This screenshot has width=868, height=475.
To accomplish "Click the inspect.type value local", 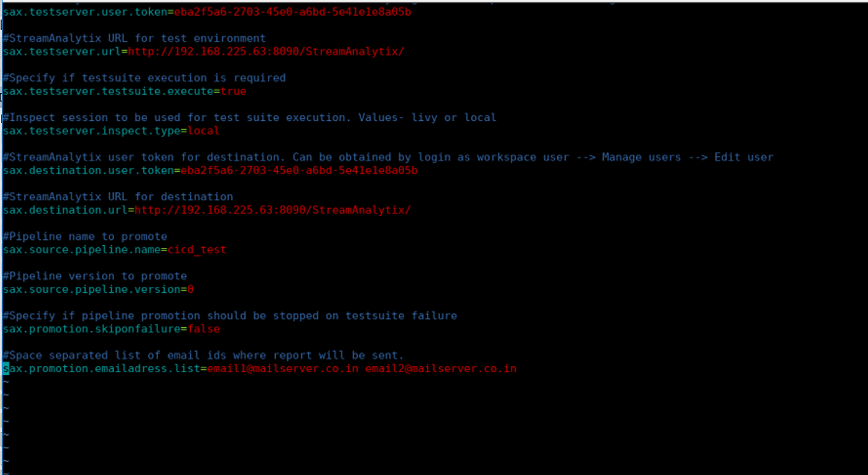I will point(203,131).
